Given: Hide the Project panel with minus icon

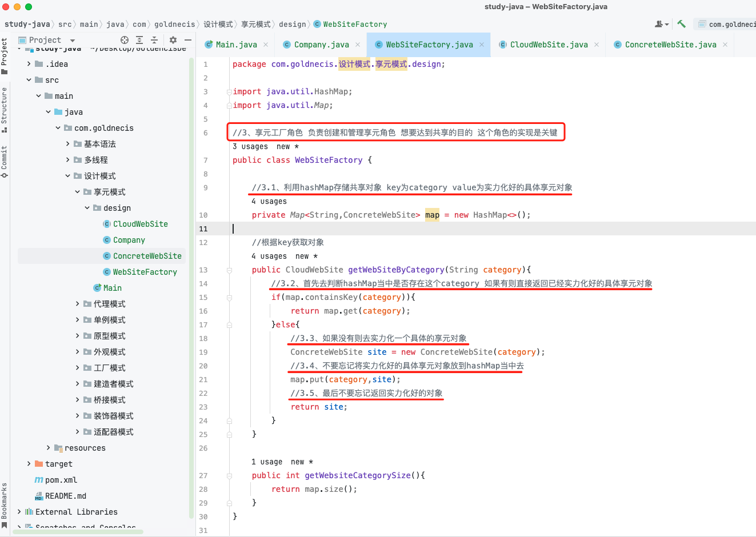Looking at the screenshot, I should pyautogui.click(x=188, y=40).
